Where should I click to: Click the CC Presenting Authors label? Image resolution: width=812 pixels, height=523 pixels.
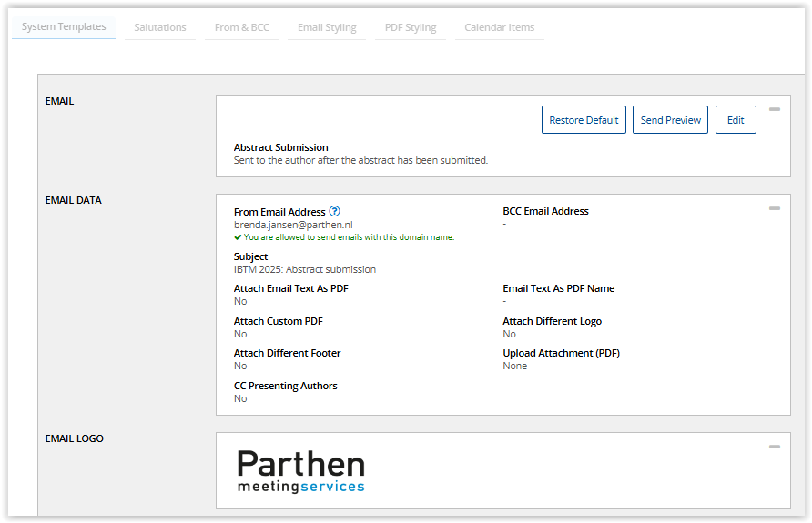[285, 386]
